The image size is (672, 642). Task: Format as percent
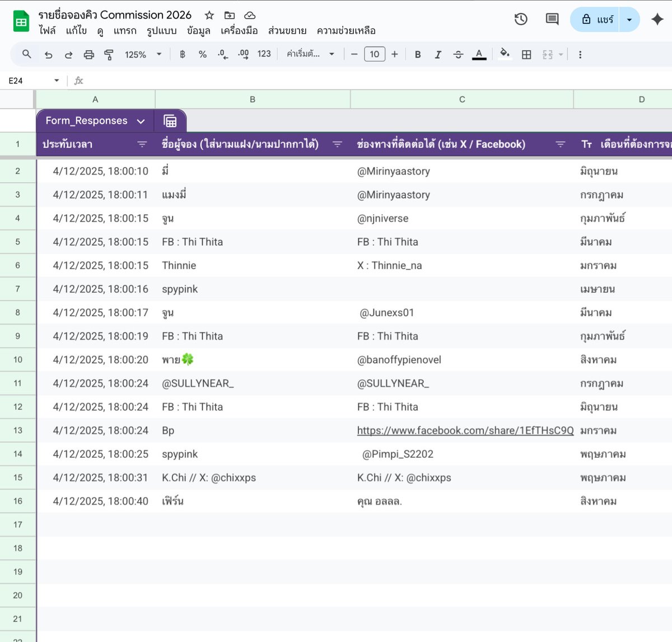pyautogui.click(x=203, y=54)
